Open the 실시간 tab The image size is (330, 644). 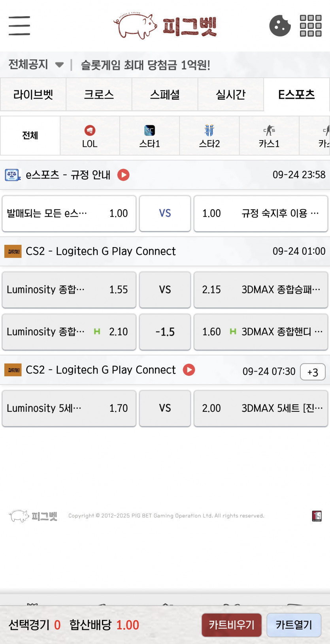pyautogui.click(x=231, y=95)
